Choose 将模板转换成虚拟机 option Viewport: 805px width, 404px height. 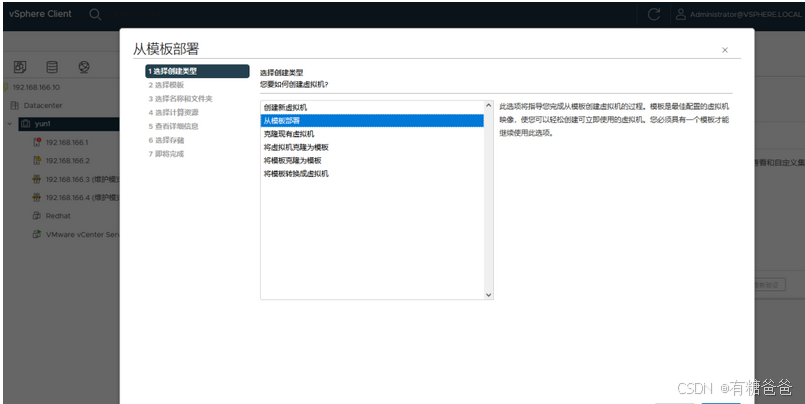[372, 174]
